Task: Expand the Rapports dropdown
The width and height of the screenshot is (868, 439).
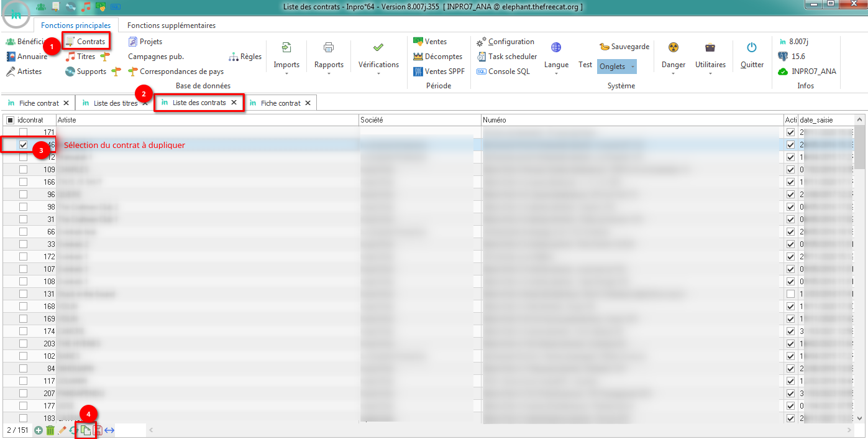Action: pyautogui.click(x=329, y=65)
